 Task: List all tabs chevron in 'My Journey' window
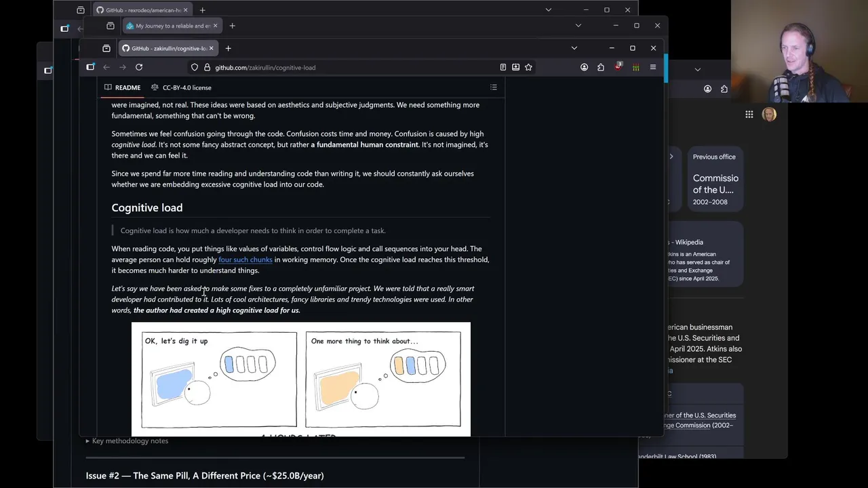[578, 26]
